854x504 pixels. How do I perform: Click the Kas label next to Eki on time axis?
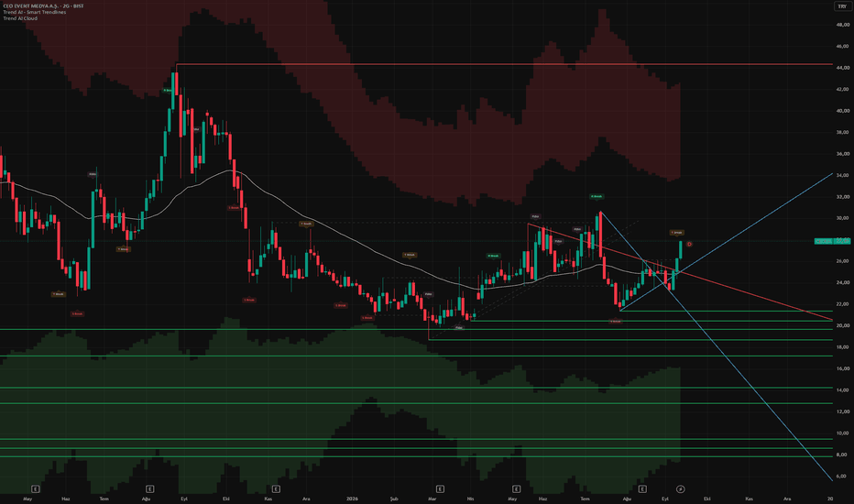tap(750, 499)
